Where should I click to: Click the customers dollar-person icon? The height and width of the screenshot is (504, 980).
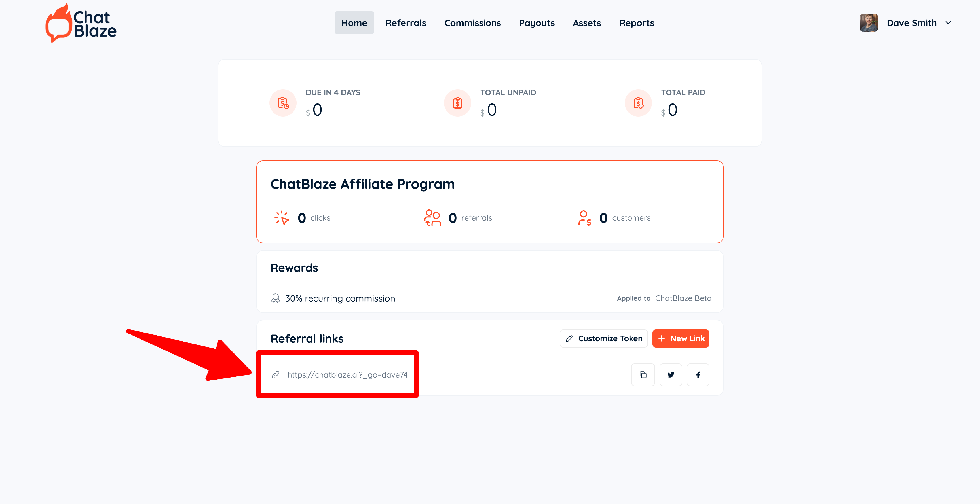click(x=584, y=218)
